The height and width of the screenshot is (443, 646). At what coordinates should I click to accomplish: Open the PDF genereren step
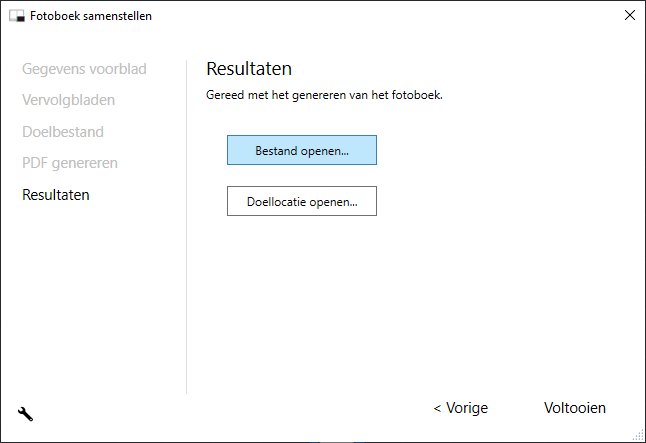pyautogui.click(x=70, y=162)
